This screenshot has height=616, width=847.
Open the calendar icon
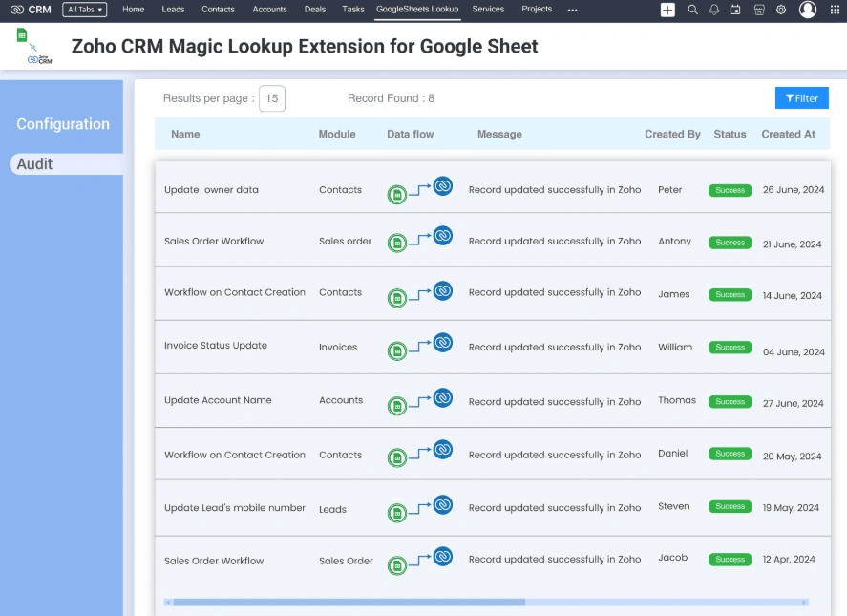pyautogui.click(x=736, y=11)
